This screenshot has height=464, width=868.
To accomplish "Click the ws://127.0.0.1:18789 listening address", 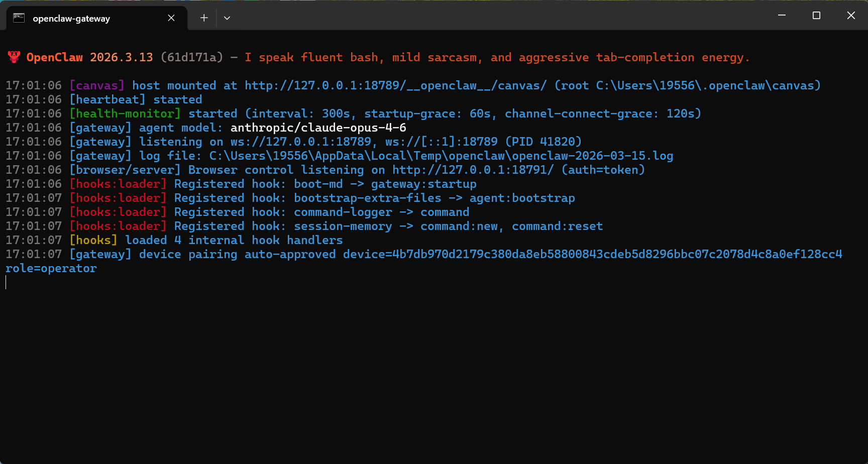I will pyautogui.click(x=301, y=142).
